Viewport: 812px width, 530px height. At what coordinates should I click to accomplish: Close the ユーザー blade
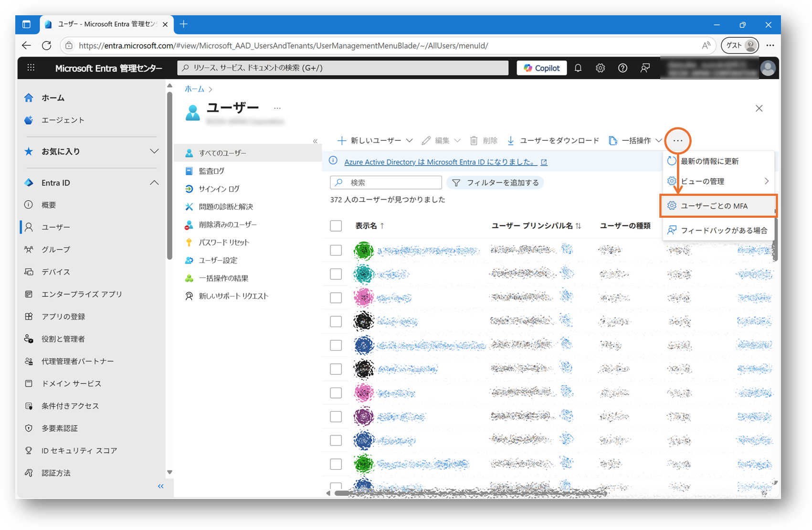[x=759, y=108]
